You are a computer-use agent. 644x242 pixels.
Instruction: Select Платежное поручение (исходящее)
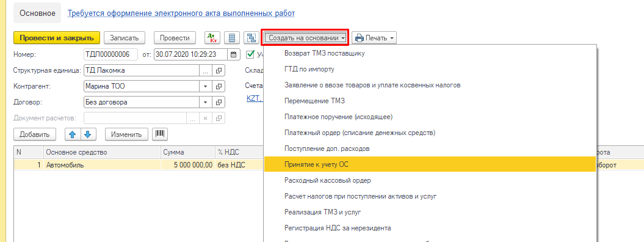click(x=430, y=117)
